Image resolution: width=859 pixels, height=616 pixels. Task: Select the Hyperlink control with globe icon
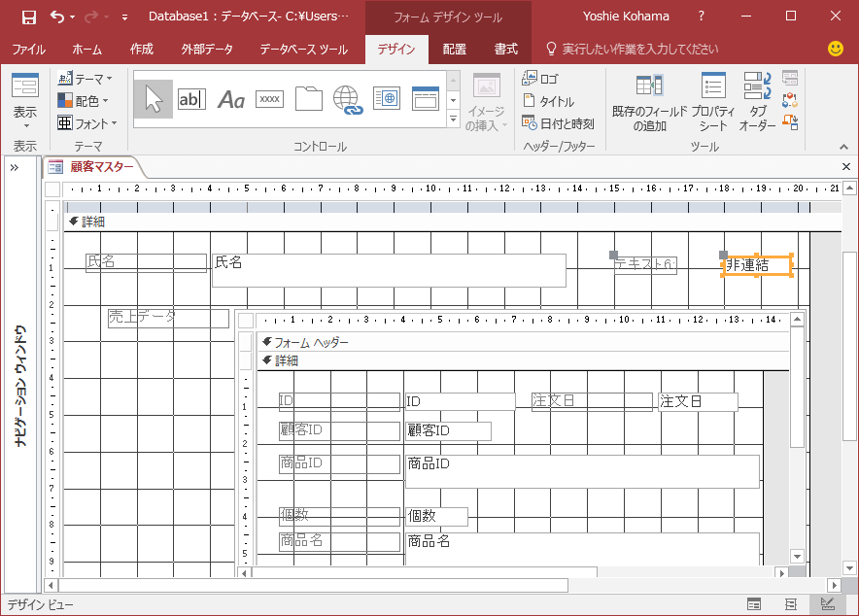pyautogui.click(x=347, y=99)
